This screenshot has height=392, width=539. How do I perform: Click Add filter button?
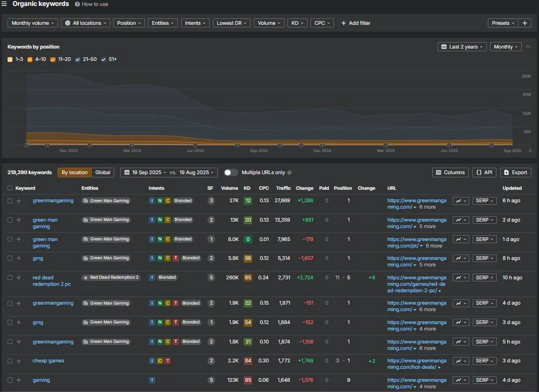point(355,23)
